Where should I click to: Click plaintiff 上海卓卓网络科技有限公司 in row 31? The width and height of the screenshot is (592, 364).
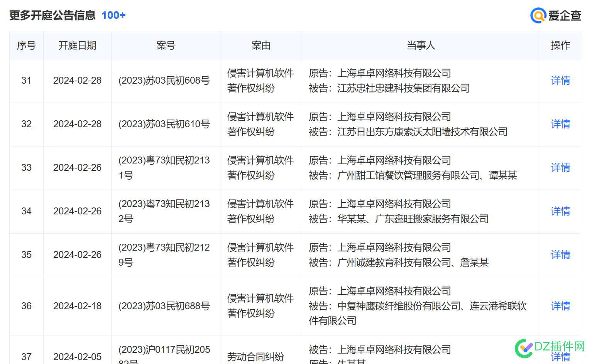394,73
